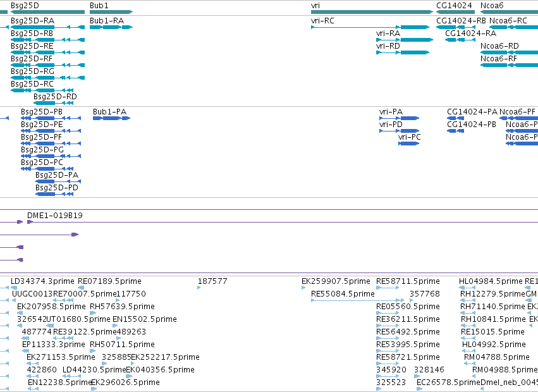Click the feature labeled 187577
The width and height of the screenshot is (538, 392).
pos(212,281)
